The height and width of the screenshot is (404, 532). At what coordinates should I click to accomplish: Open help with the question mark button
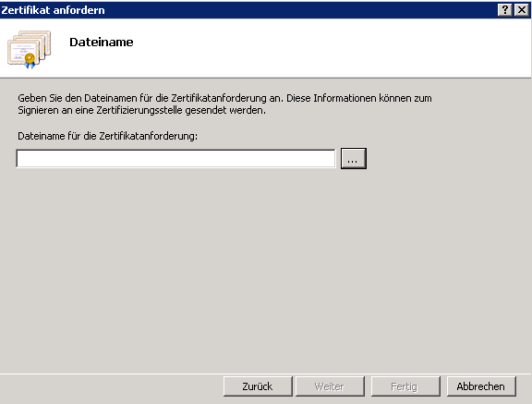(505, 10)
